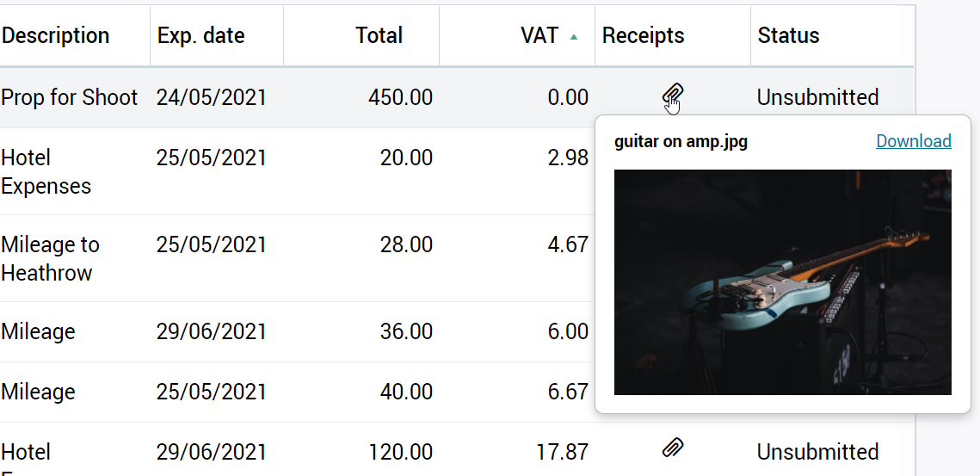Click the Status column header

[x=788, y=35]
